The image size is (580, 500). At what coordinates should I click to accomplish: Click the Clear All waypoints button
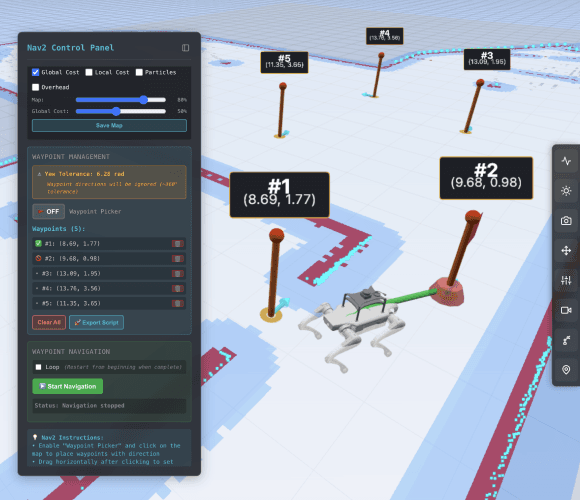pos(49,322)
